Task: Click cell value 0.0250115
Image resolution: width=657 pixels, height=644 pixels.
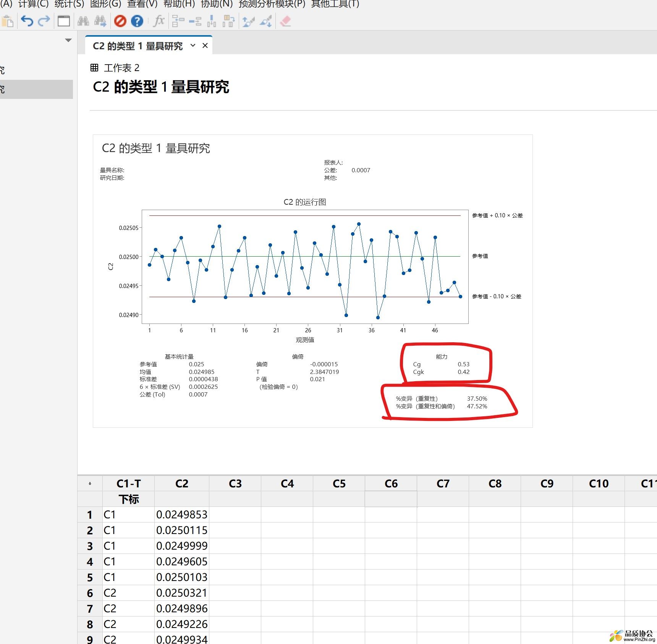Action: 182,531
